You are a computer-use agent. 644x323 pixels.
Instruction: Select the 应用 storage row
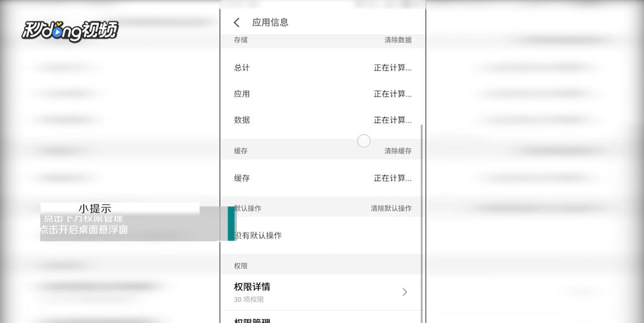pyautogui.click(x=322, y=94)
